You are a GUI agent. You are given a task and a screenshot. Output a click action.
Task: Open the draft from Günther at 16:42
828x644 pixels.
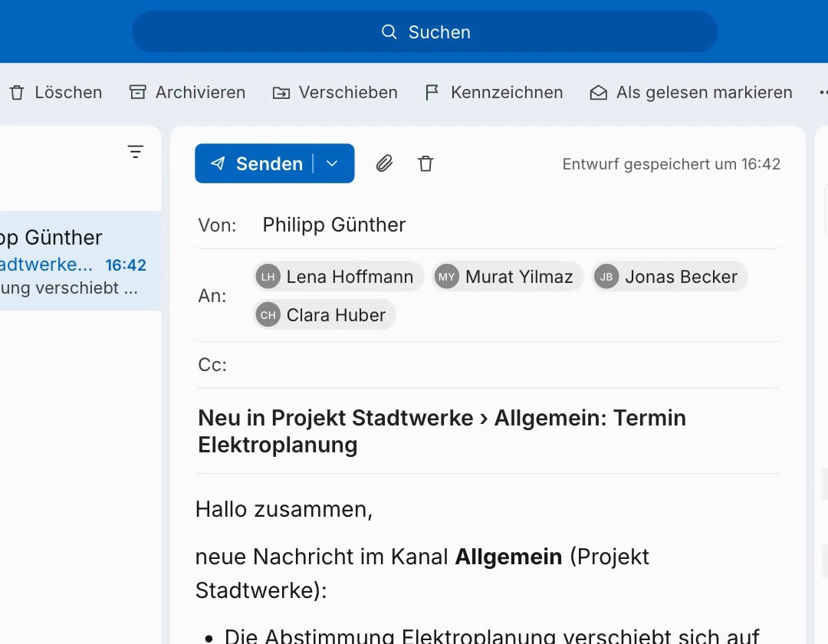point(80,261)
